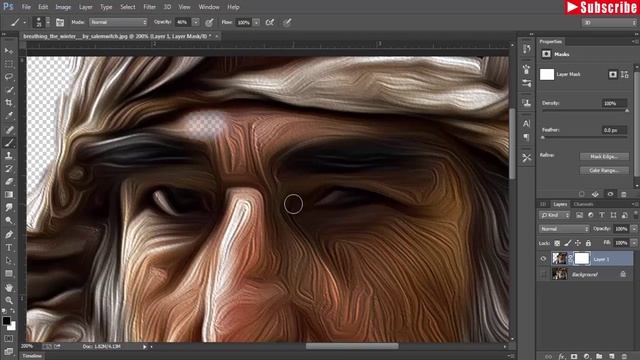Open brush Mode dropdown set to Normal
This screenshot has height=360, width=640.
pos(118,22)
